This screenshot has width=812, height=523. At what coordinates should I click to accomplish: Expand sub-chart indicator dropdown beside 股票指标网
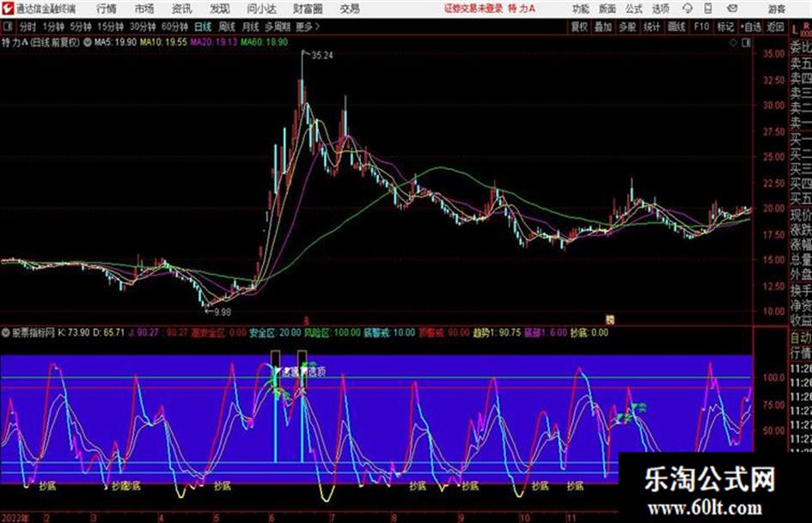click(x=6, y=333)
